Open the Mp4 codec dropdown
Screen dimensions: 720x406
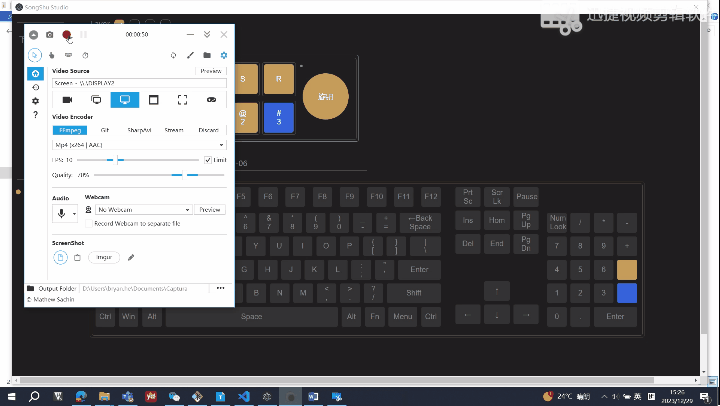(x=139, y=145)
